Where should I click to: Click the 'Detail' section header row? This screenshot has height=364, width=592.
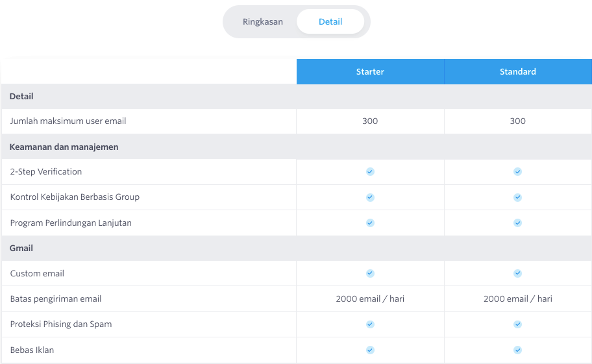pyautogui.click(x=297, y=97)
